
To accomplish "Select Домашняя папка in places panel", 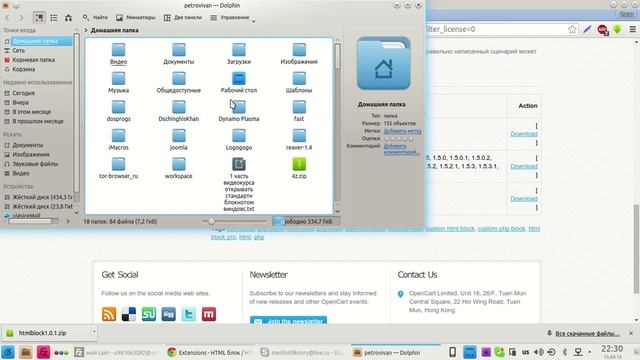I will (38, 41).
